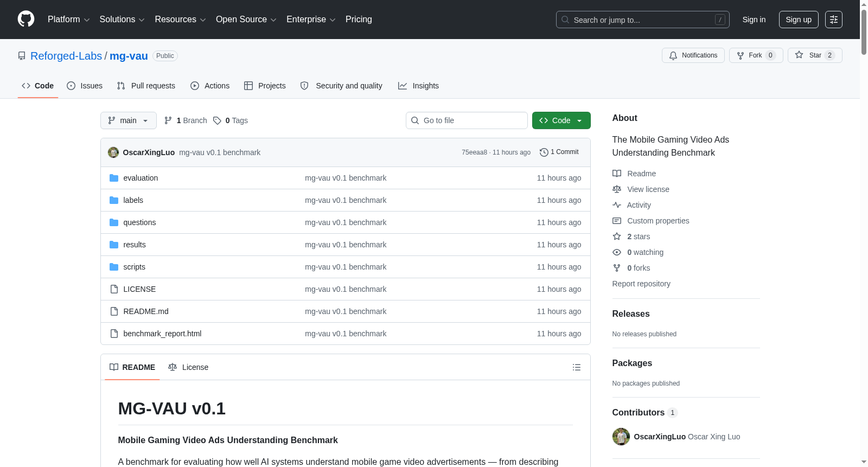Open the main branch selector dropdown

coord(129,120)
